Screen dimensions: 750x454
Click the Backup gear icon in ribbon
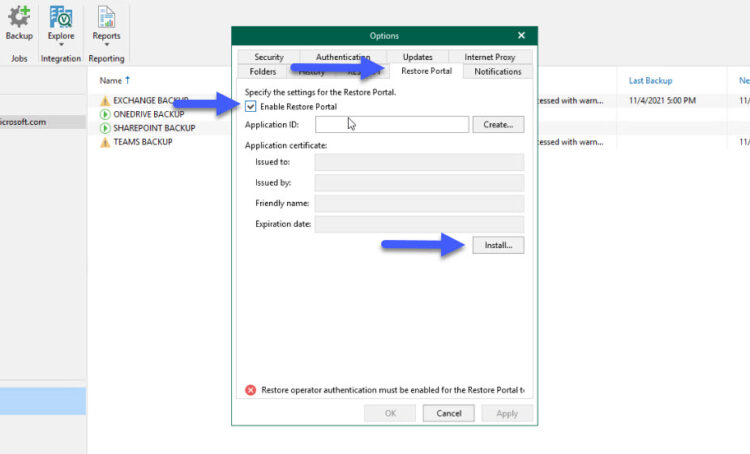pyautogui.click(x=19, y=17)
